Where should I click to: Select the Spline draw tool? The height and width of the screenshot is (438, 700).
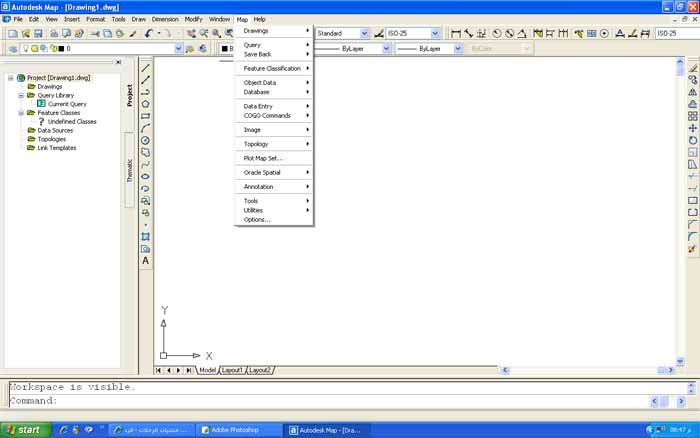[x=146, y=164]
